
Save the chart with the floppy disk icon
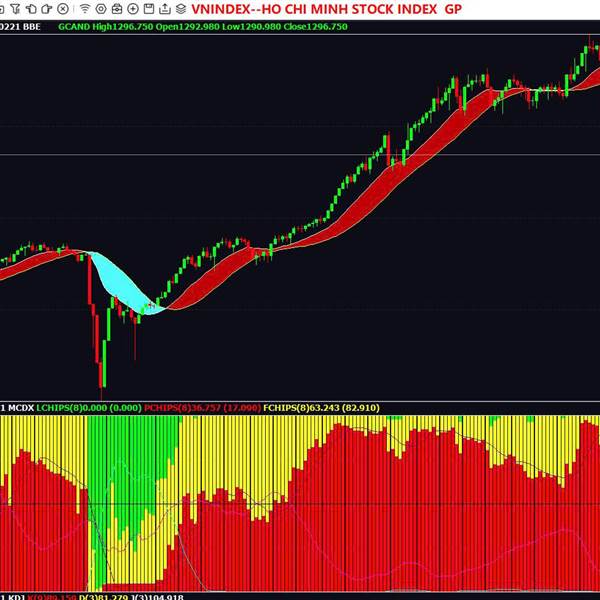149,8
